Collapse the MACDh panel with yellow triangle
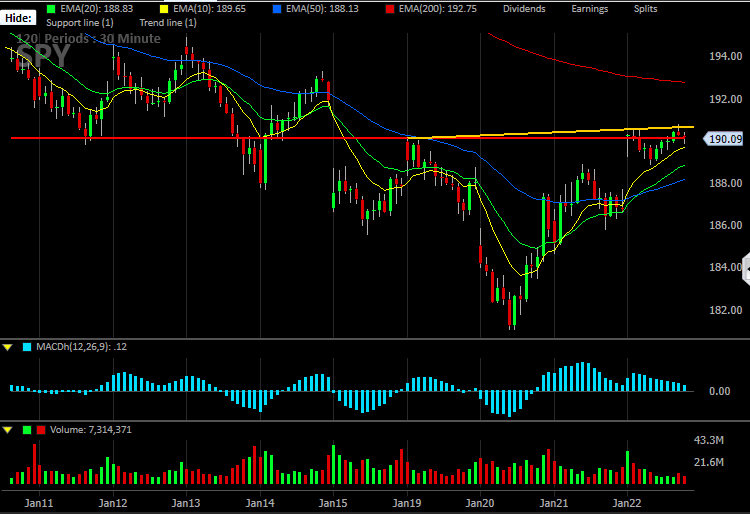 (x=7, y=347)
